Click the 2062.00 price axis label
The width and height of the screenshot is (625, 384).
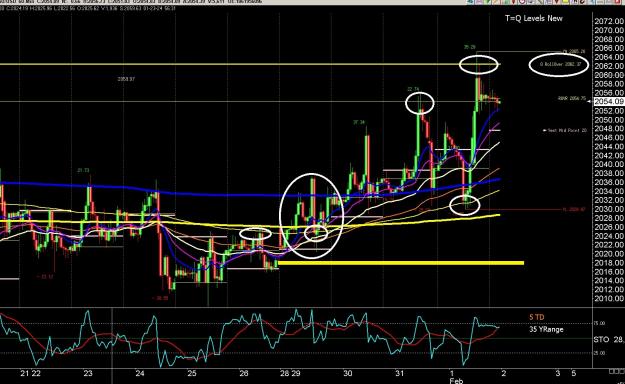609,66
